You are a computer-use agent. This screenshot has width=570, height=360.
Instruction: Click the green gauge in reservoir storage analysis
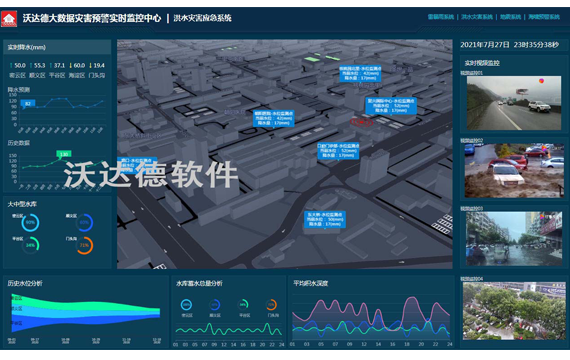tap(243, 305)
